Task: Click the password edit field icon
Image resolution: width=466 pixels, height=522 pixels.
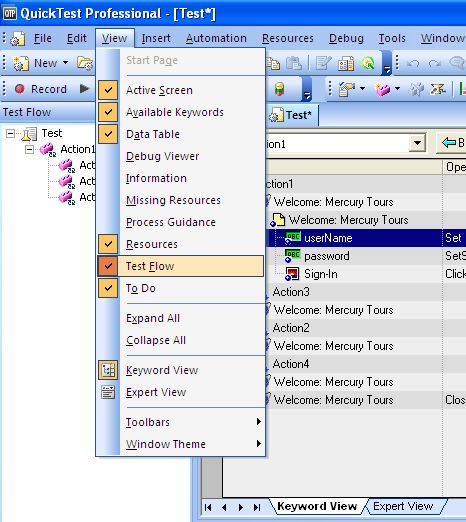Action: pos(293,256)
